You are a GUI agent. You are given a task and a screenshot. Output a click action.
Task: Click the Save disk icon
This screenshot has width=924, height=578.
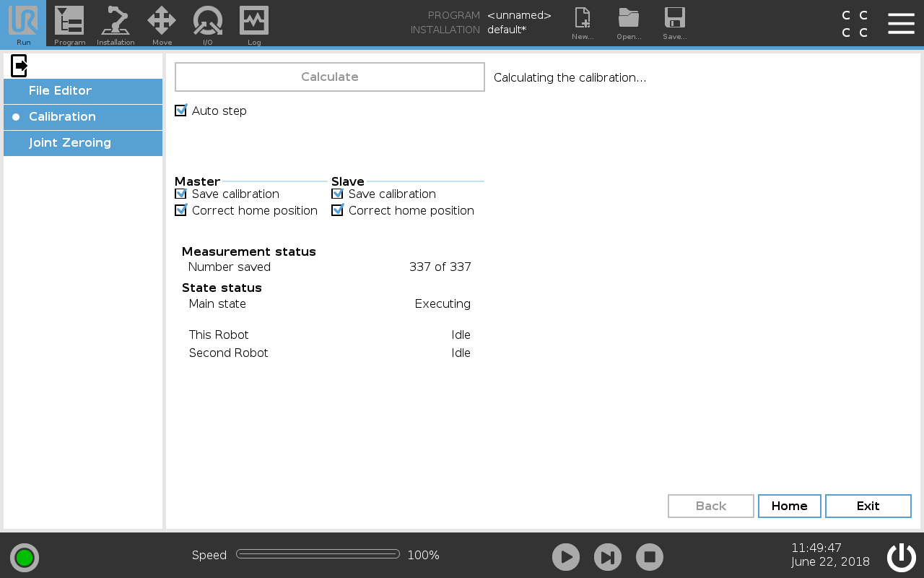coord(674,20)
